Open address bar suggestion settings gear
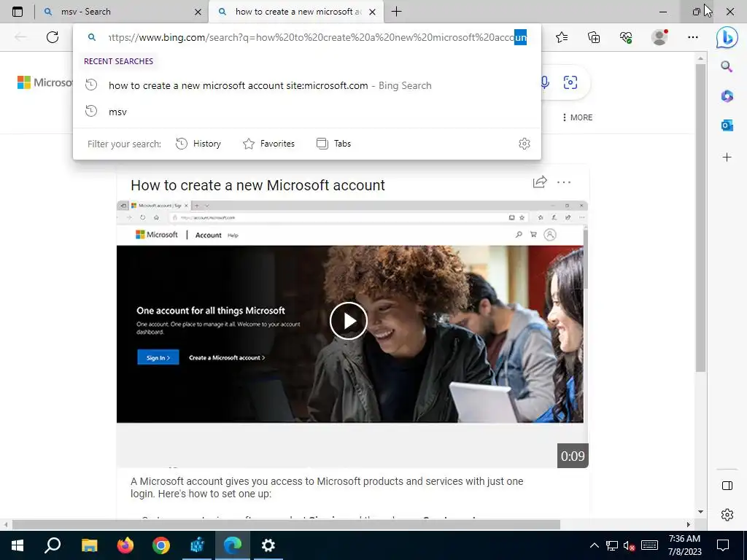 [524, 144]
